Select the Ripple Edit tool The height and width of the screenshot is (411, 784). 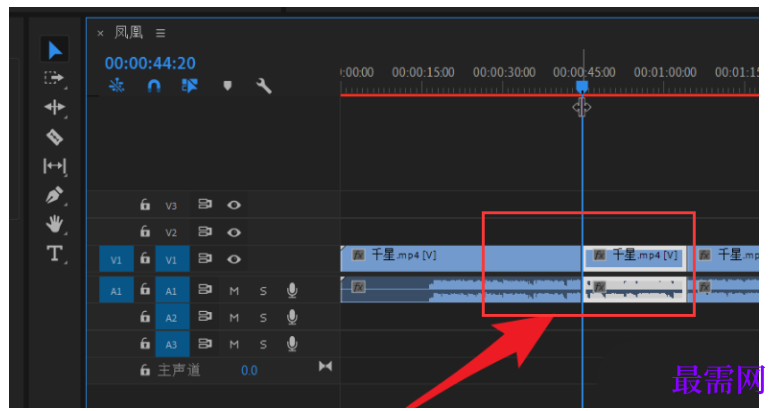54,107
